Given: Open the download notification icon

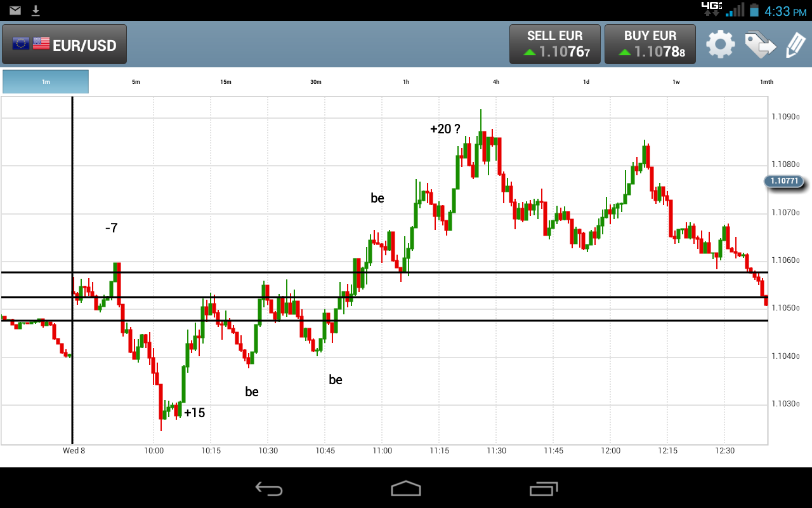Looking at the screenshot, I should (x=36, y=10).
